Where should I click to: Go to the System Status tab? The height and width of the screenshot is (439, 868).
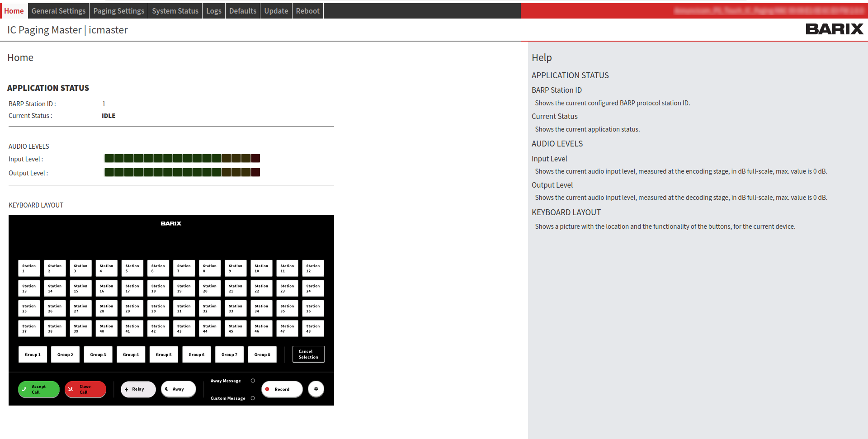175,11
